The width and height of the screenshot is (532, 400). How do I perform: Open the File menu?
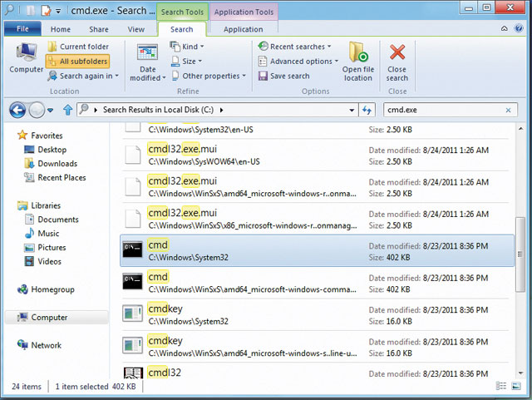(22, 29)
